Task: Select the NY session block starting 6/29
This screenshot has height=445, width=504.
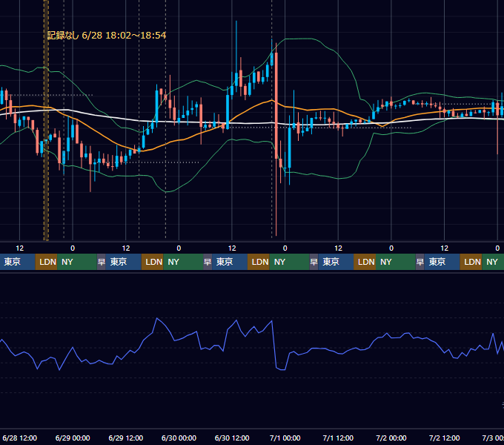Action: coord(183,262)
